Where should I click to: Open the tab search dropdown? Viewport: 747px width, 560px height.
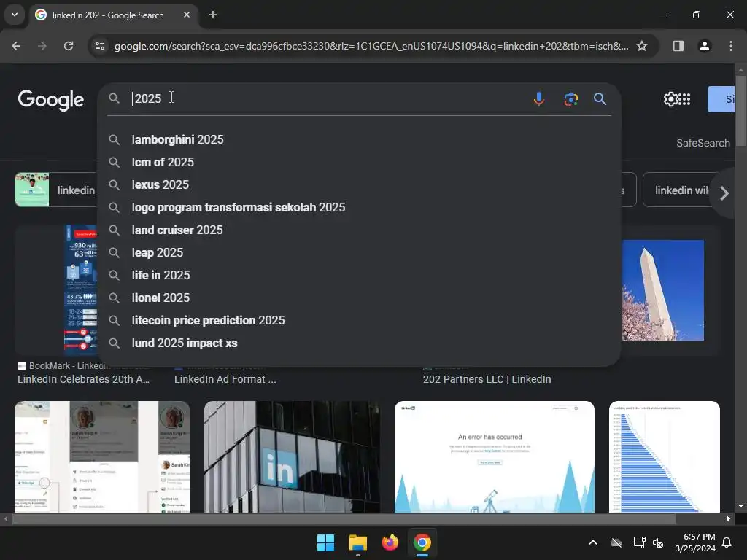tap(15, 15)
